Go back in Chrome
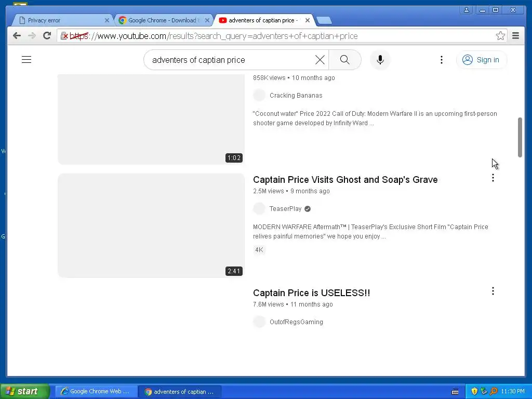The height and width of the screenshot is (399, 532). click(17, 36)
